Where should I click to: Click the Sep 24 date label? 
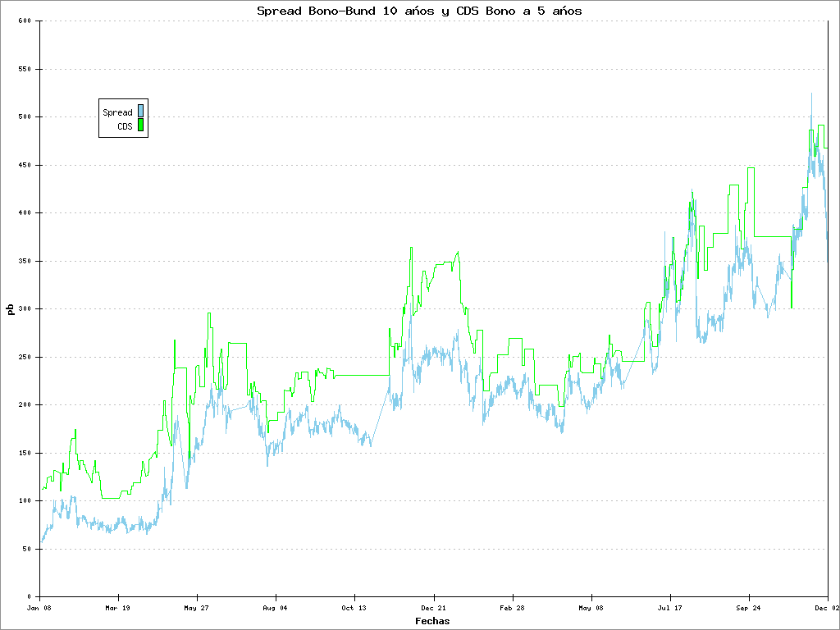tap(748, 609)
